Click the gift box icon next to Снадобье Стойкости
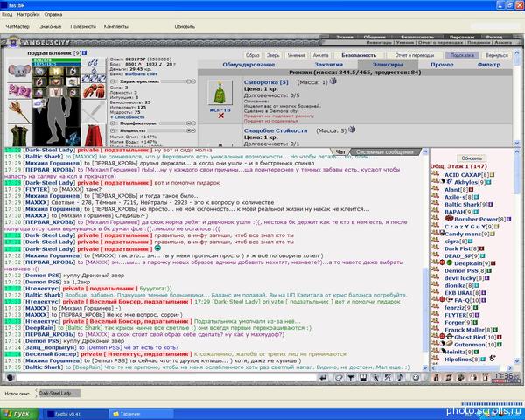 pos(352,129)
